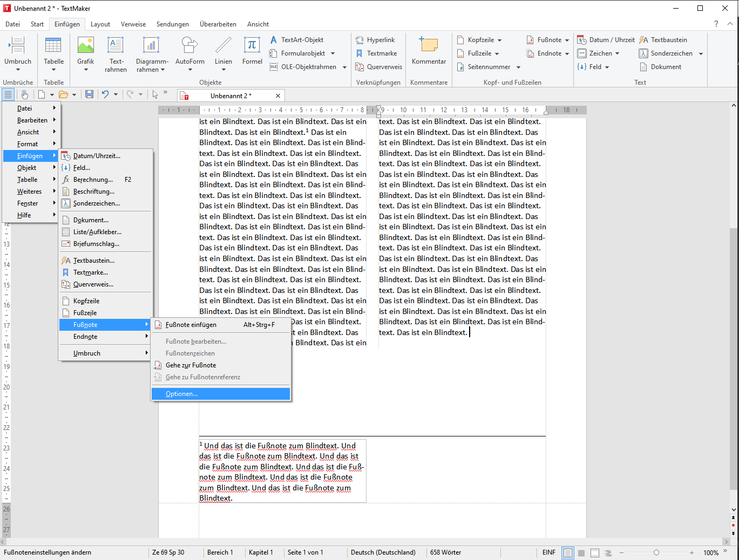Click the Formel pi icon

click(x=252, y=46)
